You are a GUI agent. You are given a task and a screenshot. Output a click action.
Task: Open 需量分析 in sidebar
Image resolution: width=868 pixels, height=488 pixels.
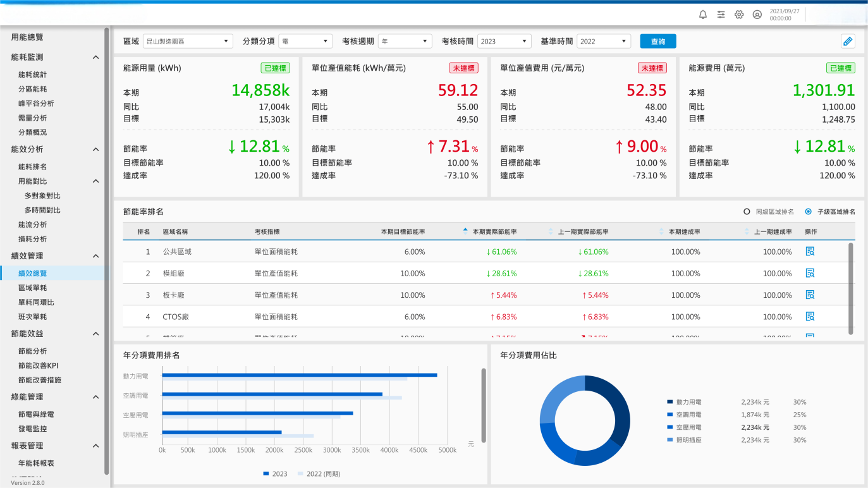pyautogui.click(x=32, y=118)
